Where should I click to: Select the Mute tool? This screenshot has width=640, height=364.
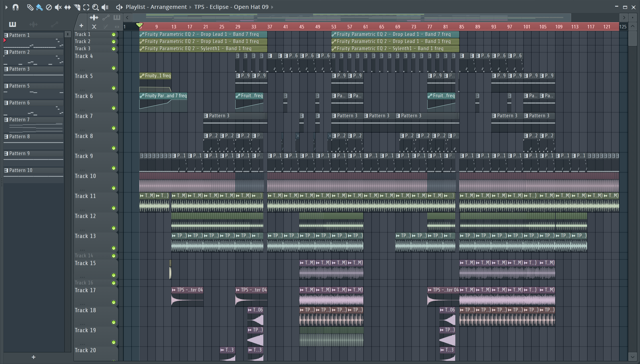[x=58, y=7]
